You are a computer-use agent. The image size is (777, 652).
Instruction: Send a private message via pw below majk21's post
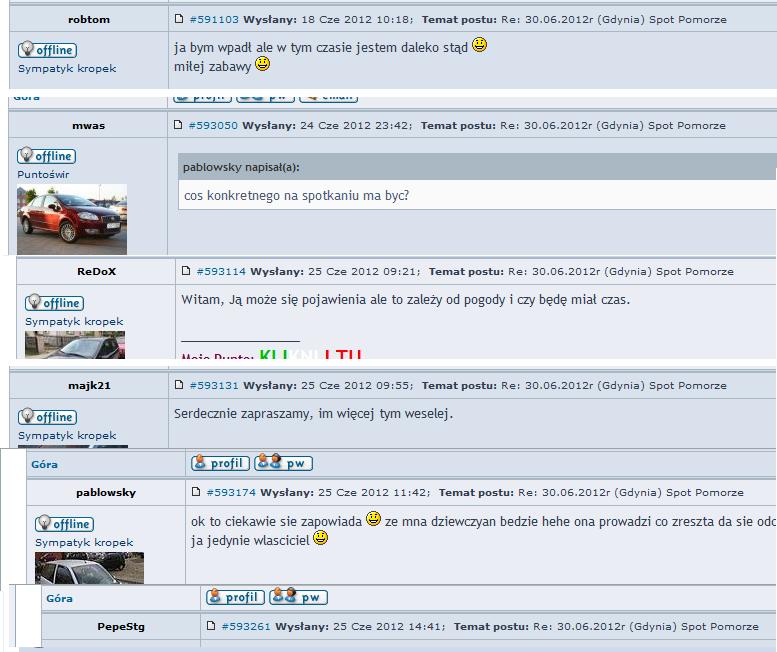tap(284, 463)
